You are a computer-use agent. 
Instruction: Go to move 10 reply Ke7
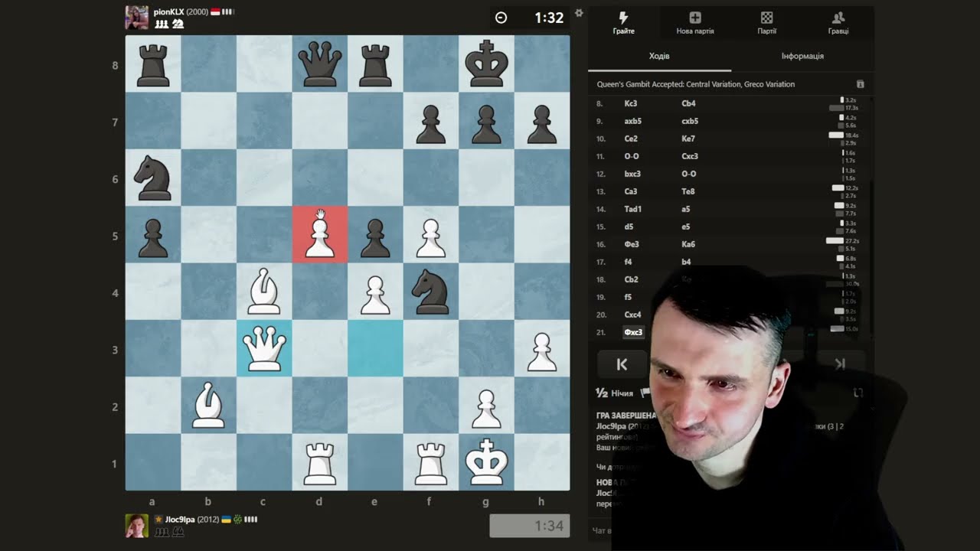click(688, 139)
